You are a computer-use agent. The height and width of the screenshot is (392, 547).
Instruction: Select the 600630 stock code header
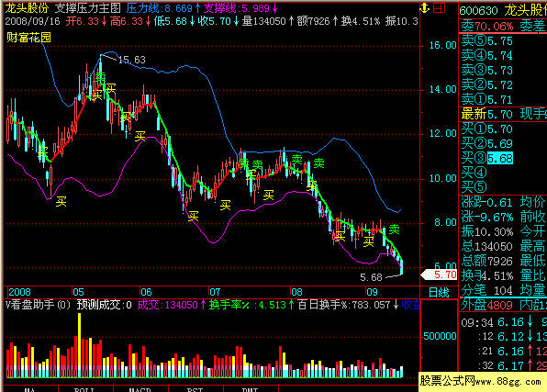478,10
